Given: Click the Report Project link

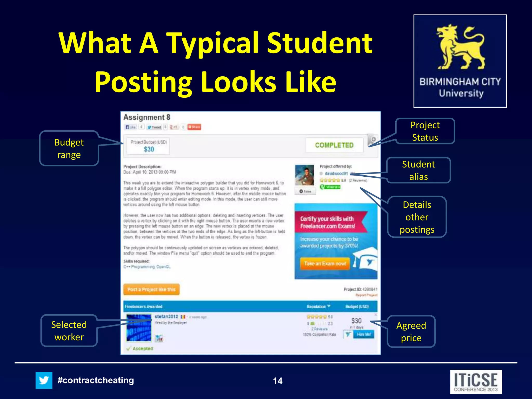Looking at the screenshot, I should (366, 295).
